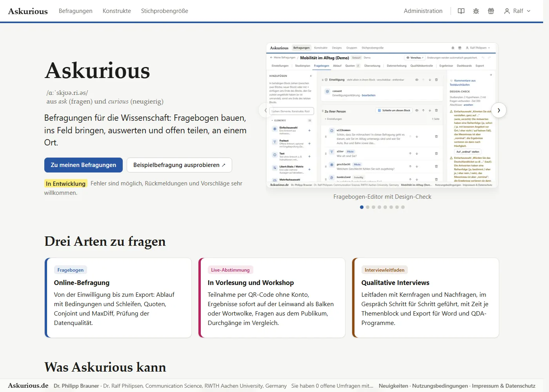Image resolution: width=549 pixels, height=392 pixels.
Task: Click the bug report icon
Action: tap(476, 11)
